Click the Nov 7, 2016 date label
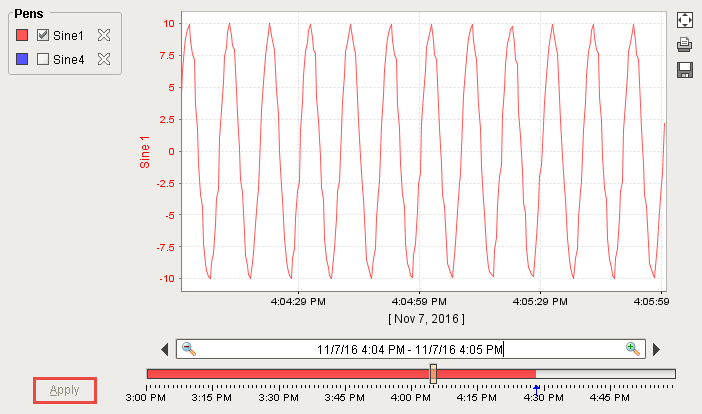This screenshot has width=702, height=414. [425, 318]
